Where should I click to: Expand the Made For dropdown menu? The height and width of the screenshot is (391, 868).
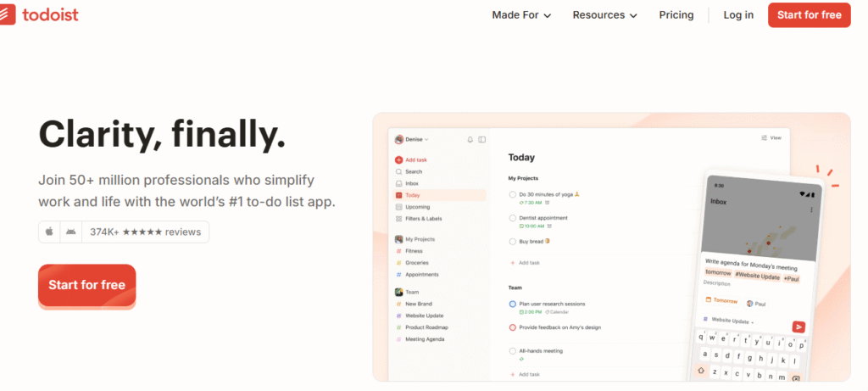521,15
